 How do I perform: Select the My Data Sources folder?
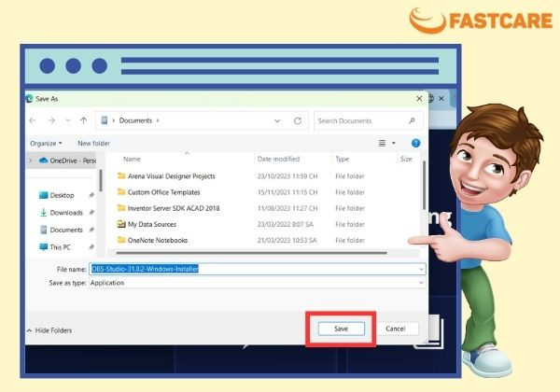[x=152, y=225]
